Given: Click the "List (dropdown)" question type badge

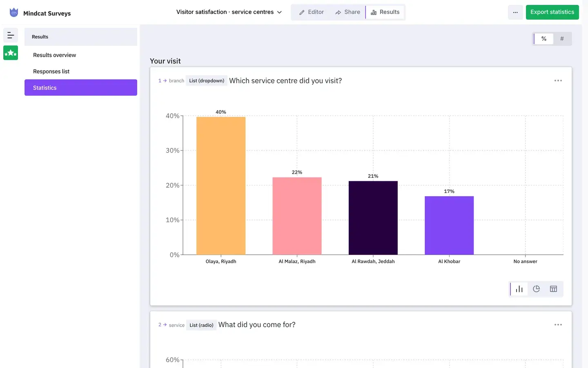Looking at the screenshot, I should [207, 81].
